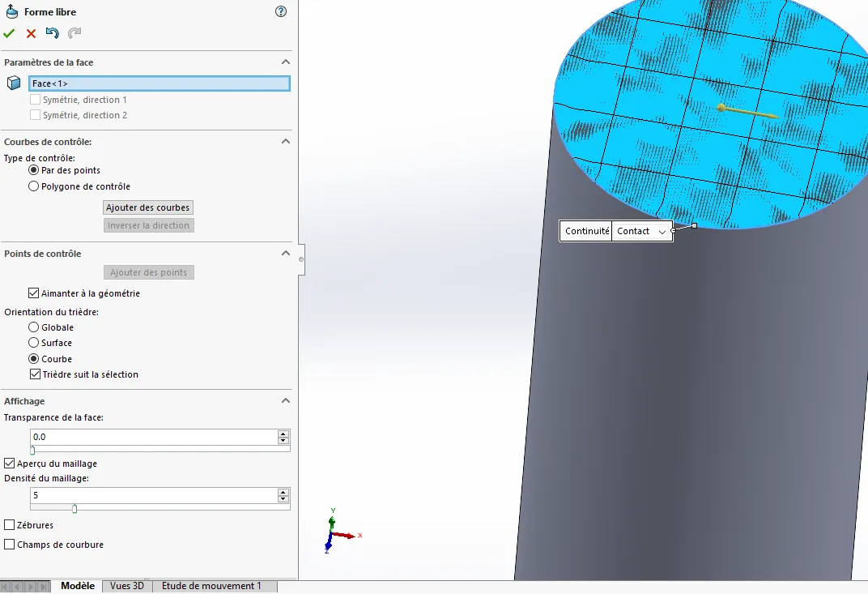The image size is (868, 594).
Task: Decrease face transparency with down arrow
Action: coord(283,441)
